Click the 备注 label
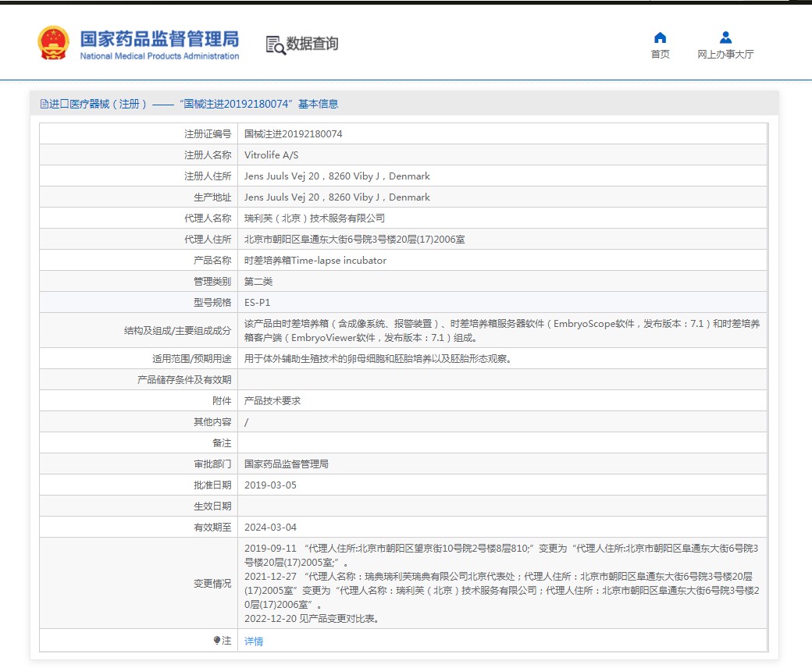812x668 pixels. 222,443
